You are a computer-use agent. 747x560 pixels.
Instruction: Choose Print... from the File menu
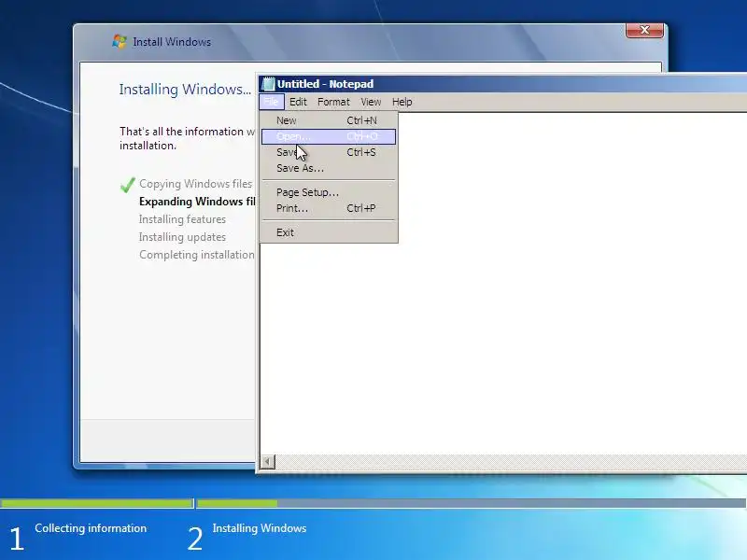point(329,208)
